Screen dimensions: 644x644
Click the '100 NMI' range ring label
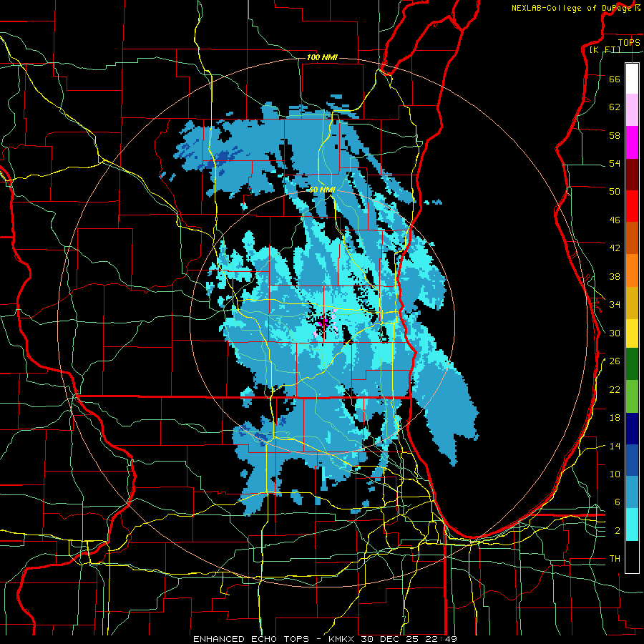(322, 57)
